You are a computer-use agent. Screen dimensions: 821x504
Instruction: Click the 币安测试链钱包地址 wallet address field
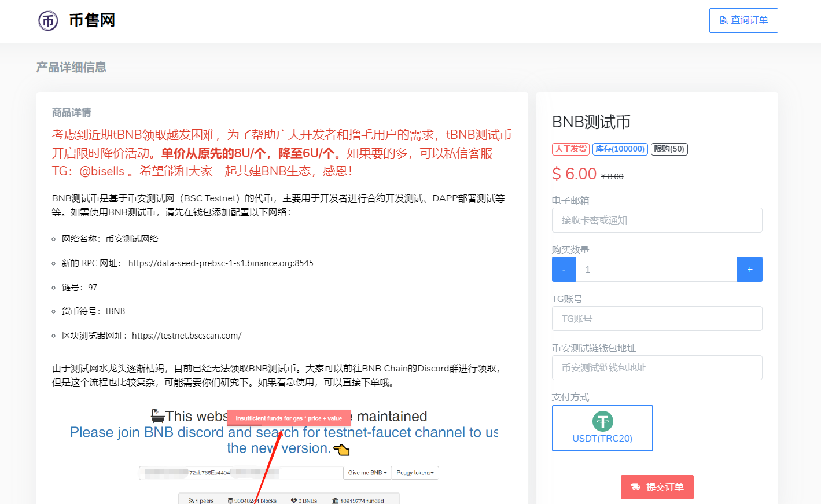coord(657,368)
